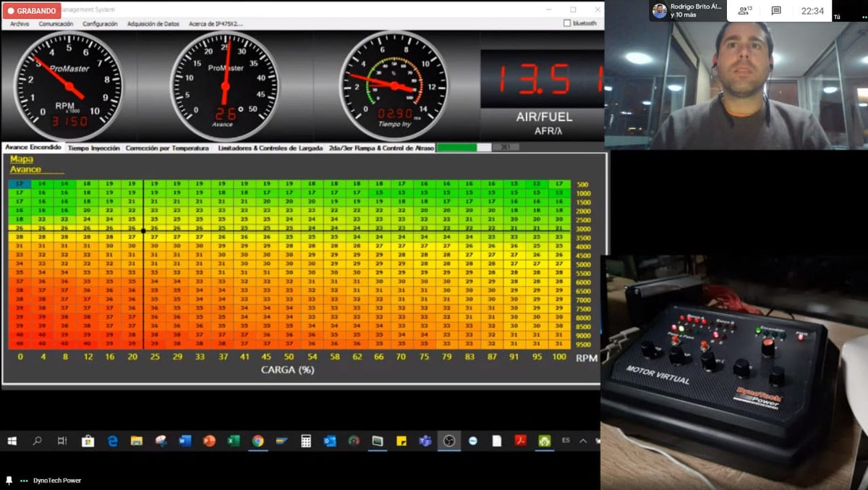Click the green progress bar beside the tabs

457,147
